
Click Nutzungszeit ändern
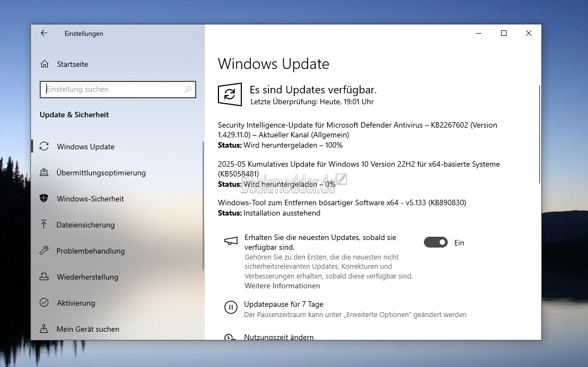pyautogui.click(x=279, y=337)
